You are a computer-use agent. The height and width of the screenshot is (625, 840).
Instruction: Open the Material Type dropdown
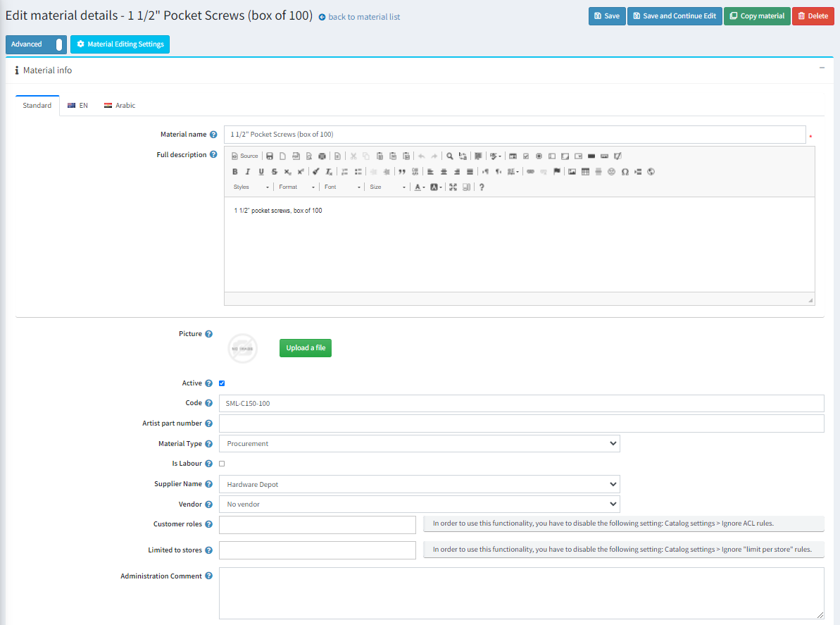pos(419,444)
